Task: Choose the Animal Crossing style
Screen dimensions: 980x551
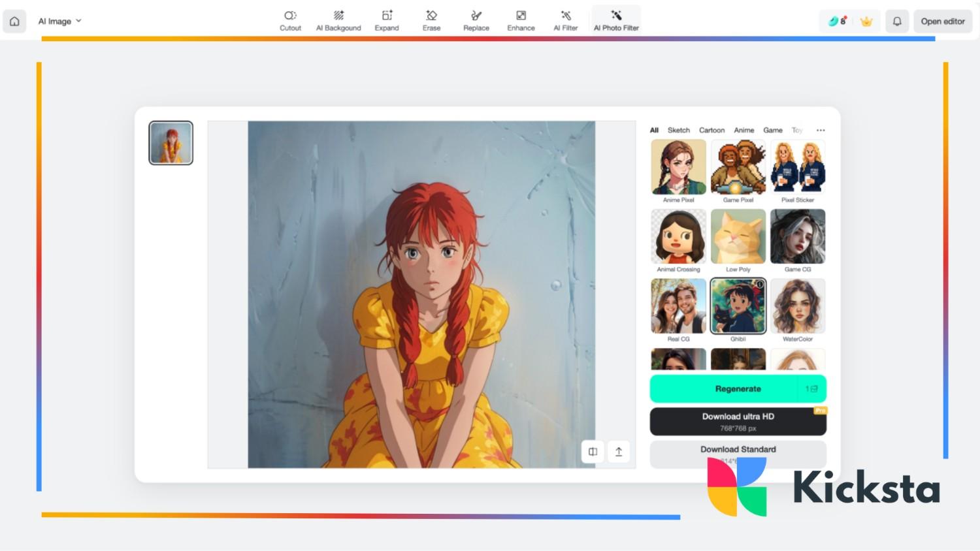Action: 678,240
